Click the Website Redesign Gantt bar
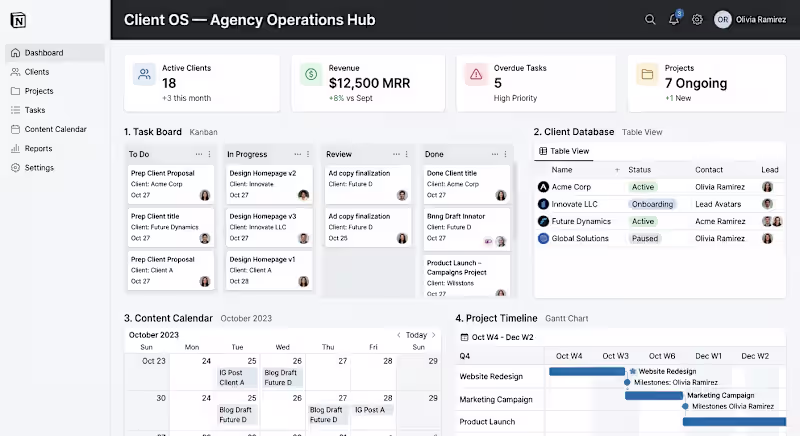This screenshot has height=436, width=800. 587,371
